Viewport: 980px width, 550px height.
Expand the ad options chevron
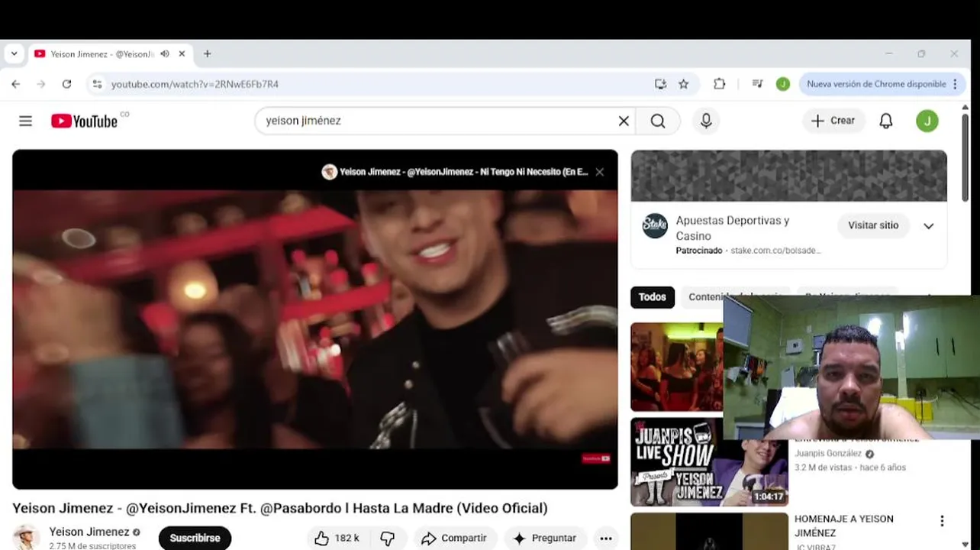tap(928, 226)
